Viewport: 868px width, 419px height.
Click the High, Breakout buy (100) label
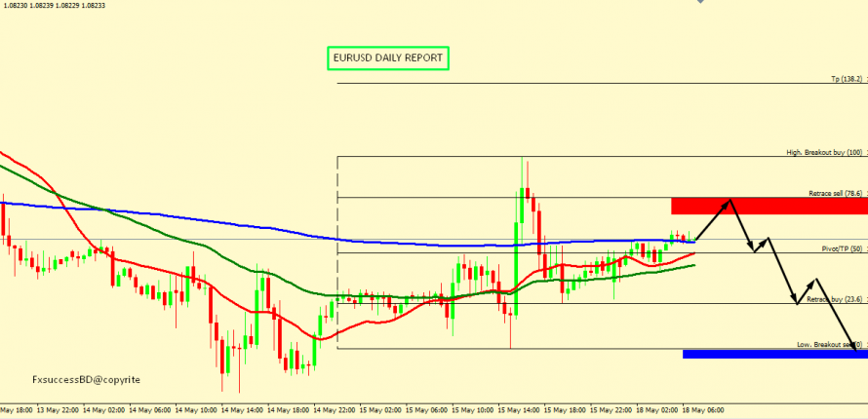coord(825,153)
